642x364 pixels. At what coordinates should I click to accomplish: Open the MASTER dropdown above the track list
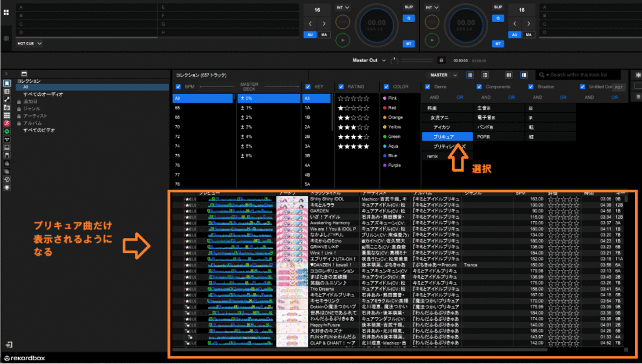click(442, 75)
